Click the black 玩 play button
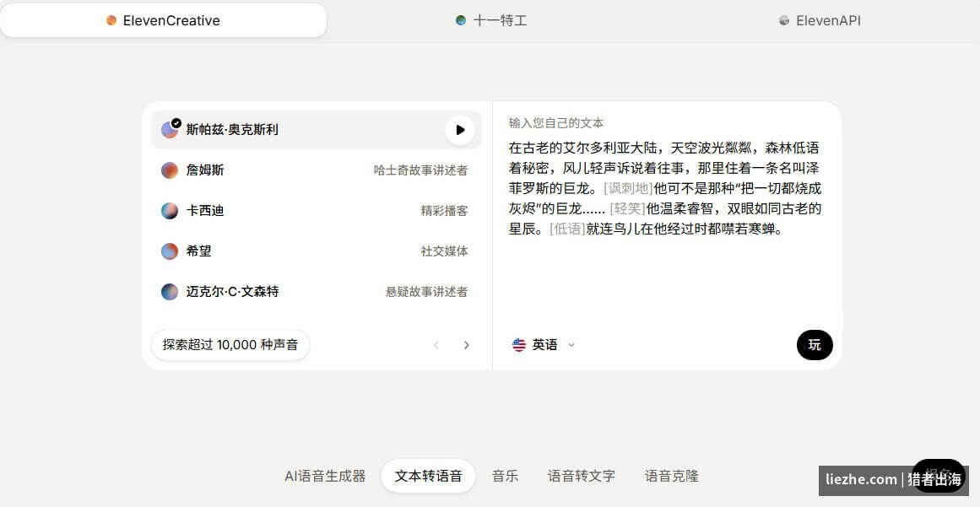 pyautogui.click(x=815, y=345)
